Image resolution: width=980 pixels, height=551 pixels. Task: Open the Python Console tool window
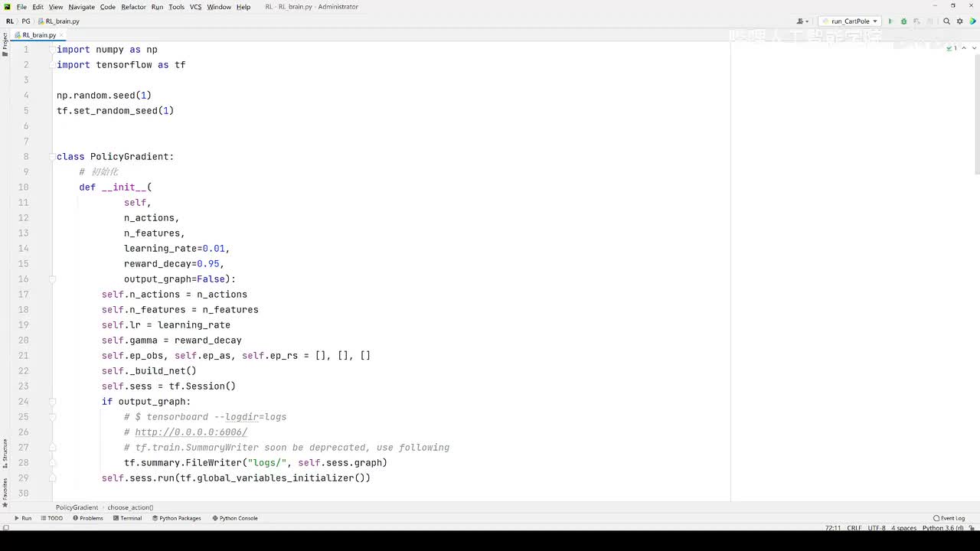tap(235, 518)
